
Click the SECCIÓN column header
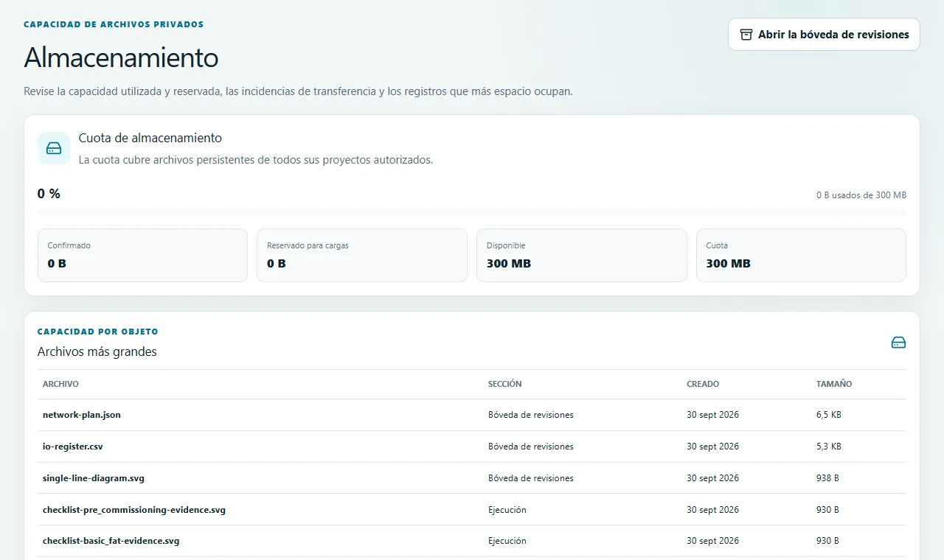(x=505, y=384)
